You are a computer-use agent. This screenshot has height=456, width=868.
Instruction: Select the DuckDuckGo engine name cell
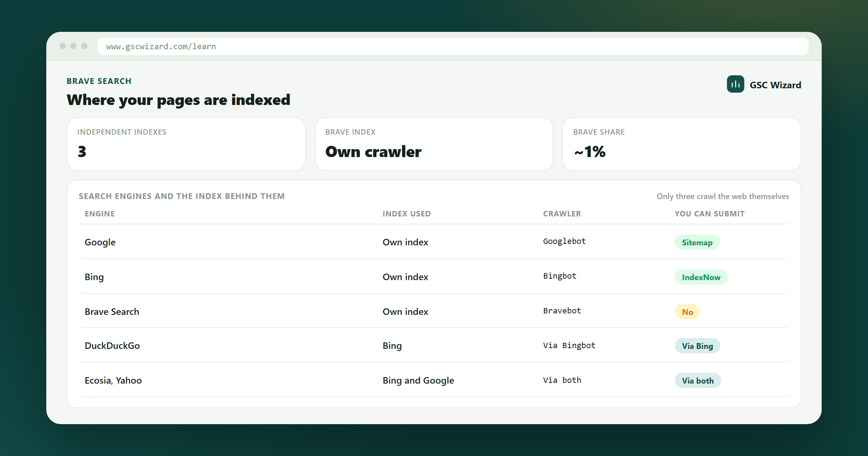coord(112,346)
